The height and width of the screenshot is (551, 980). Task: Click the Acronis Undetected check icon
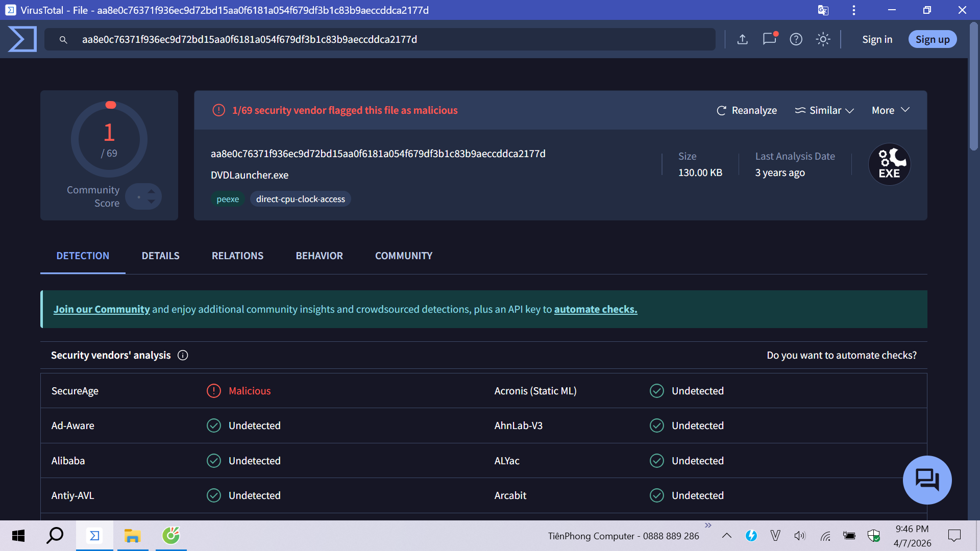(x=656, y=391)
